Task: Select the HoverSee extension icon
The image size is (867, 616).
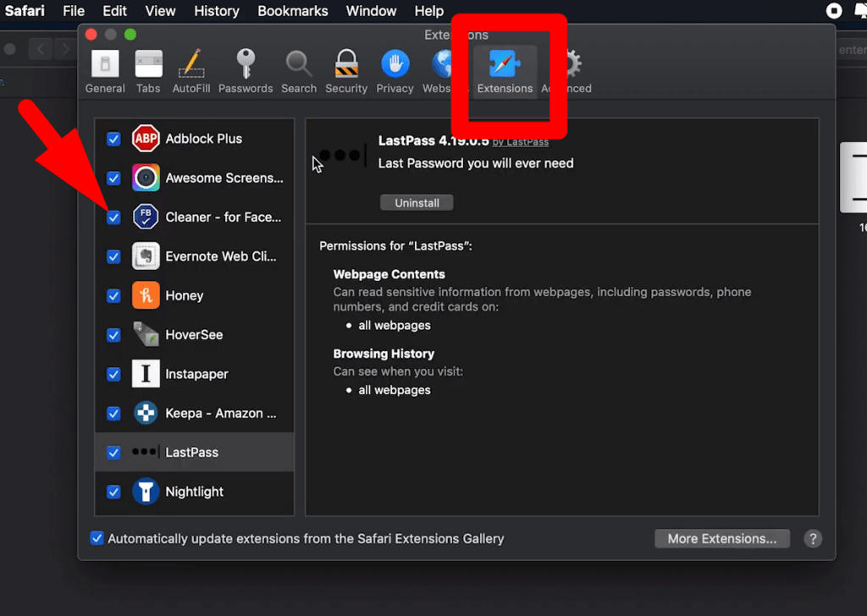Action: 146,334
